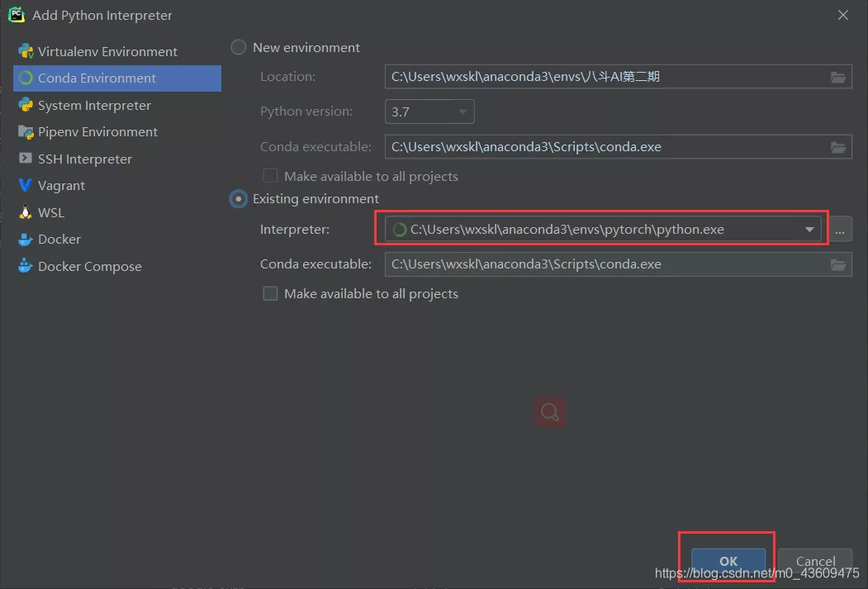Select Conda Environment in sidebar
The height and width of the screenshot is (589, 868).
(116, 78)
